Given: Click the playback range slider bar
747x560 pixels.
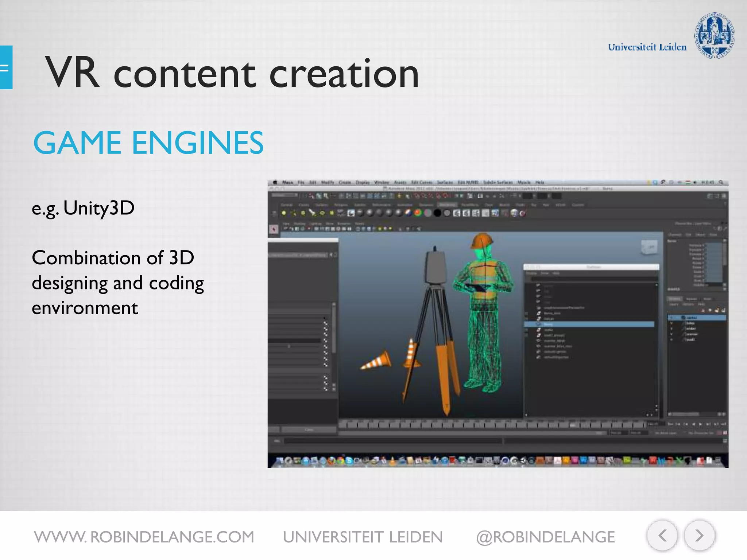Looking at the screenshot, I should point(473,433).
